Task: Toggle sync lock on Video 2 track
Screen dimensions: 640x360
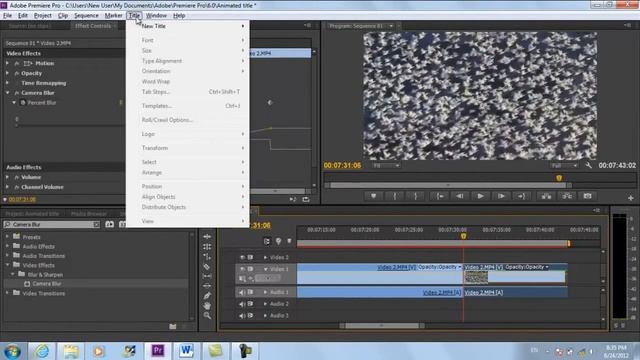Action: click(250, 258)
